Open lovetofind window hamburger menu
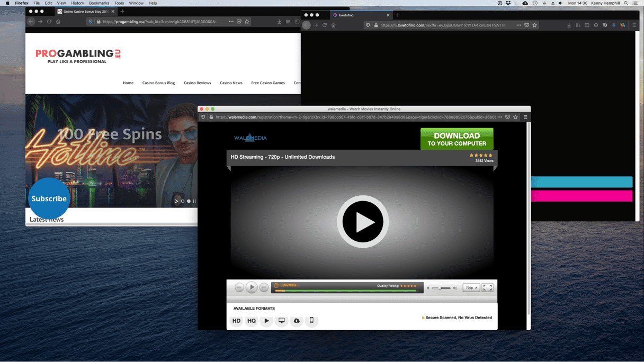This screenshot has width=644, height=362. (x=634, y=25)
